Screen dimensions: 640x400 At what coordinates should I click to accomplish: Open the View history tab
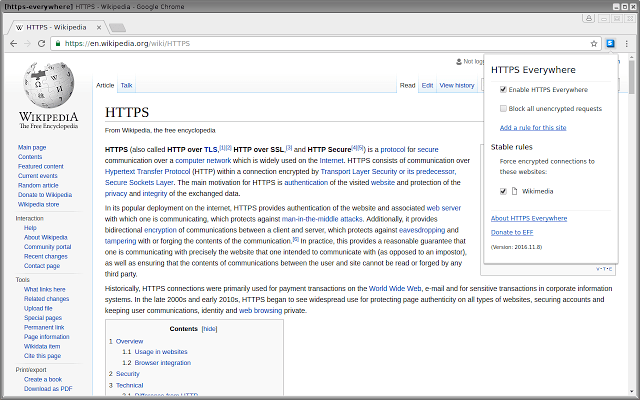[x=457, y=86]
